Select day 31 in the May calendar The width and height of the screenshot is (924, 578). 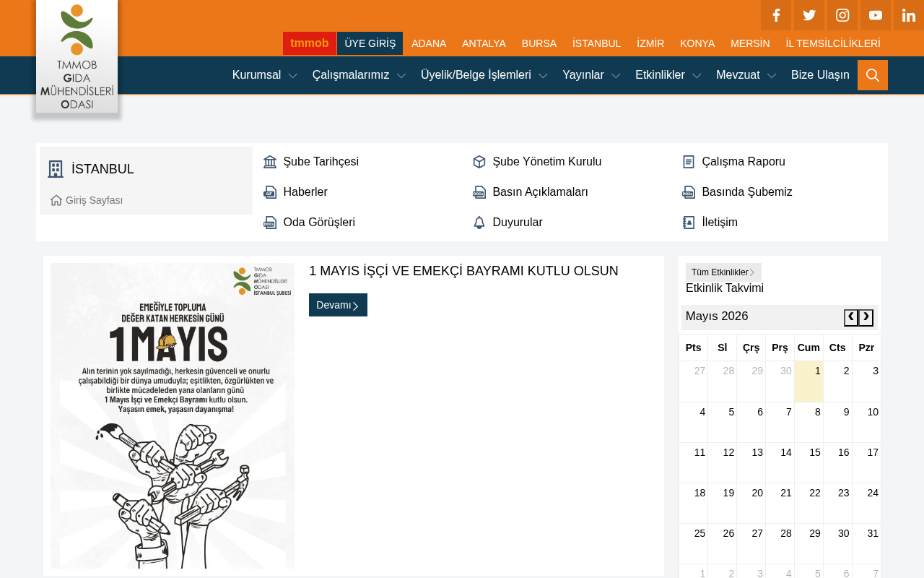point(866,543)
